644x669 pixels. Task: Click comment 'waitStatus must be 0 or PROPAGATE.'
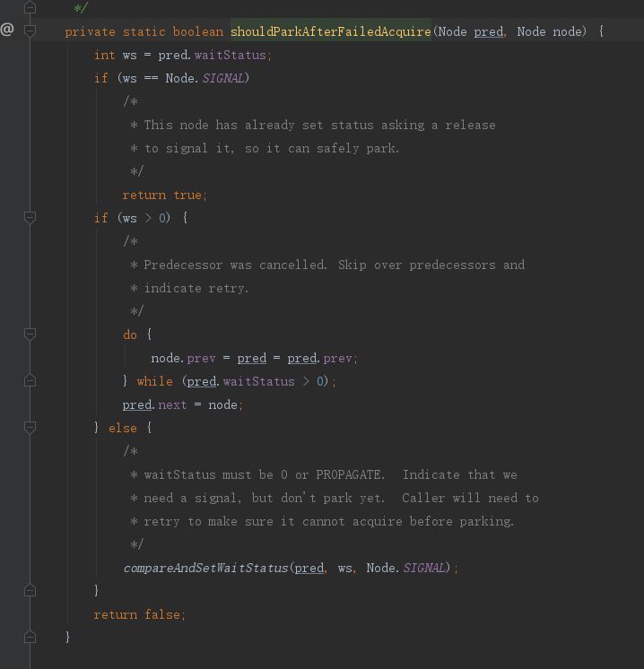click(x=265, y=475)
